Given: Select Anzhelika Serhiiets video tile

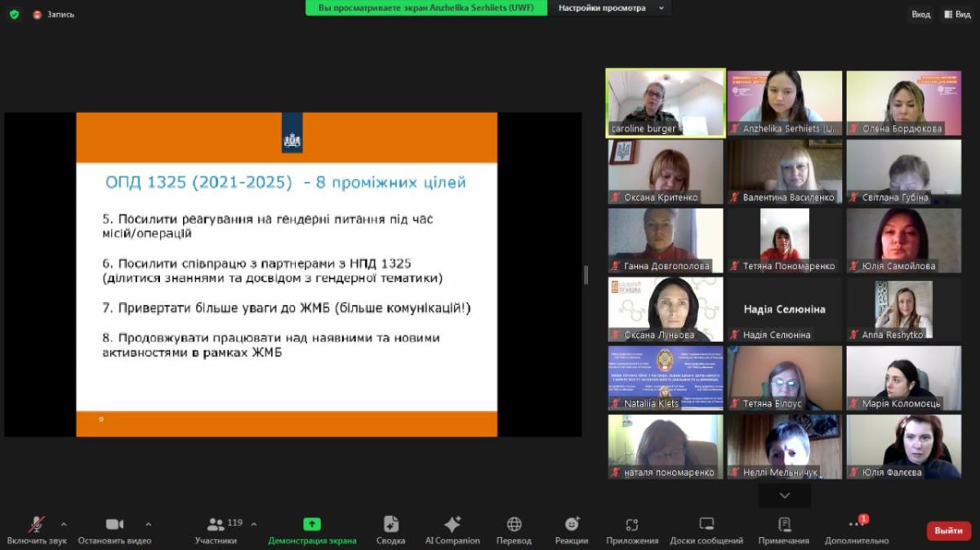Looking at the screenshot, I should click(785, 103).
